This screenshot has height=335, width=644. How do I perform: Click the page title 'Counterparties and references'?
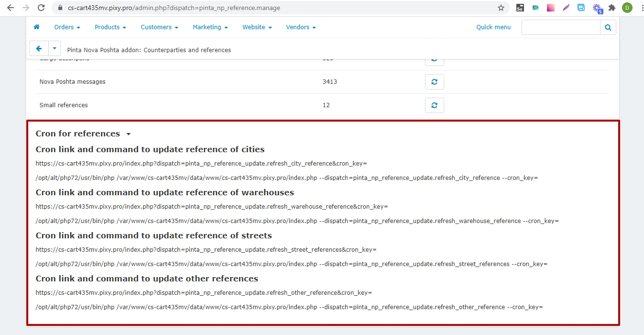[187, 50]
